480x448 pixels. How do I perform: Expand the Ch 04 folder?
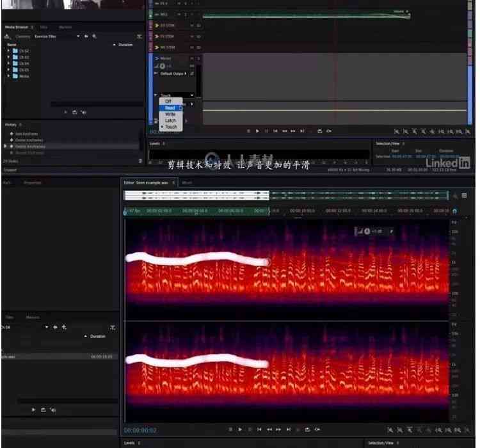(8, 64)
